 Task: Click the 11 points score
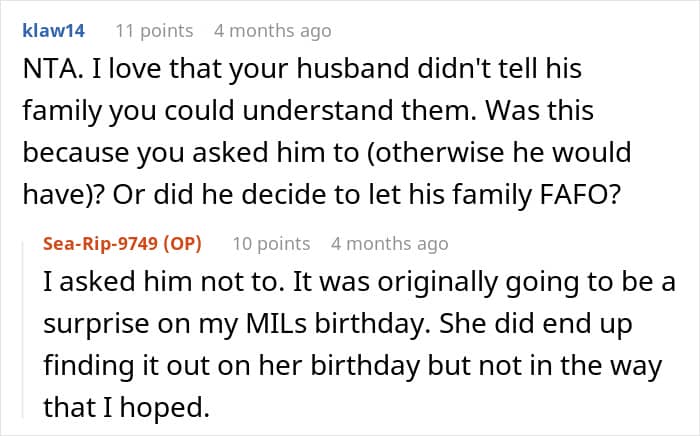click(x=154, y=31)
